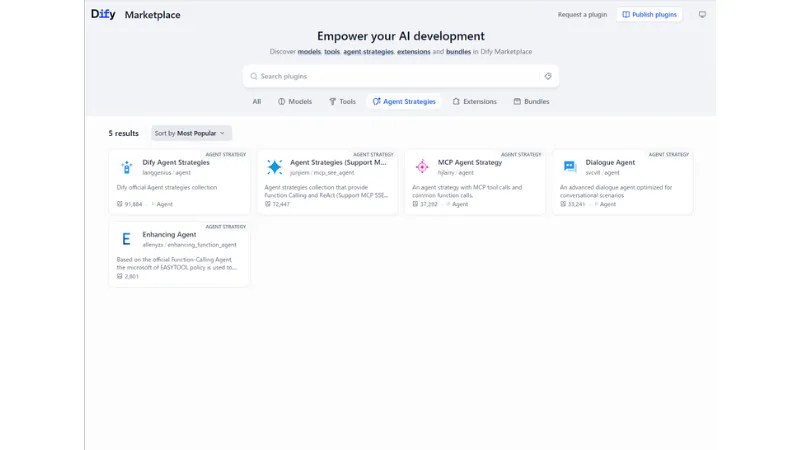Viewport: 800px width, 450px height.
Task: Click allenyzx / enhancing_function_agent author text
Action: tap(189, 245)
